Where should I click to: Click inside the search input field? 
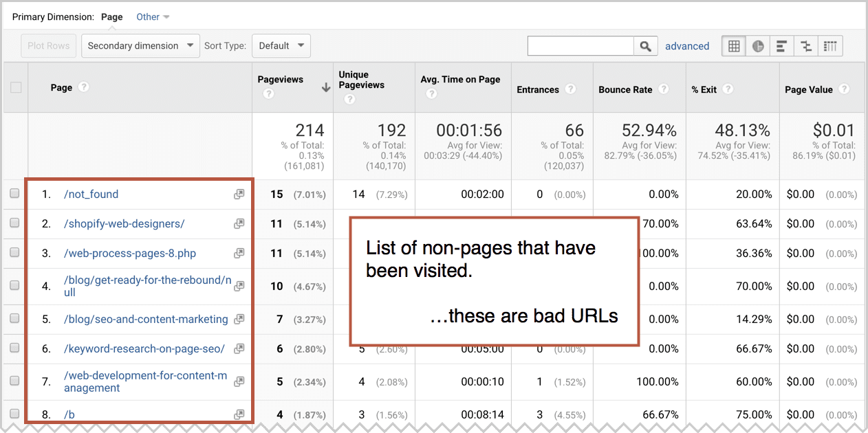581,45
